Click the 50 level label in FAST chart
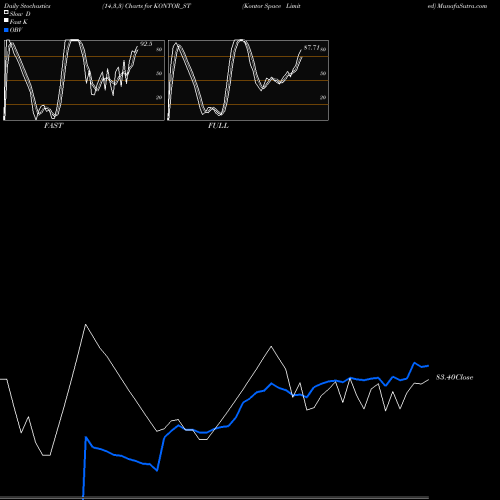500x500 pixels. (159, 73)
